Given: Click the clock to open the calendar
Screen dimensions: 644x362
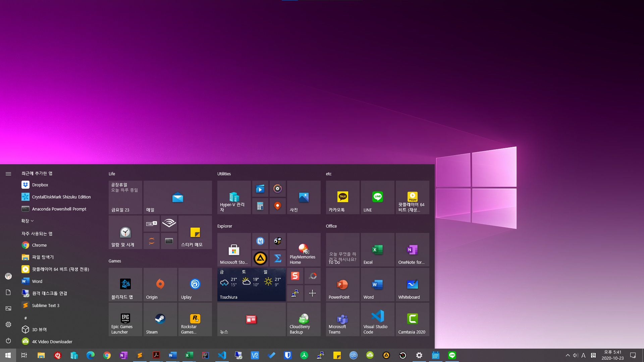Looking at the screenshot, I should [613, 355].
